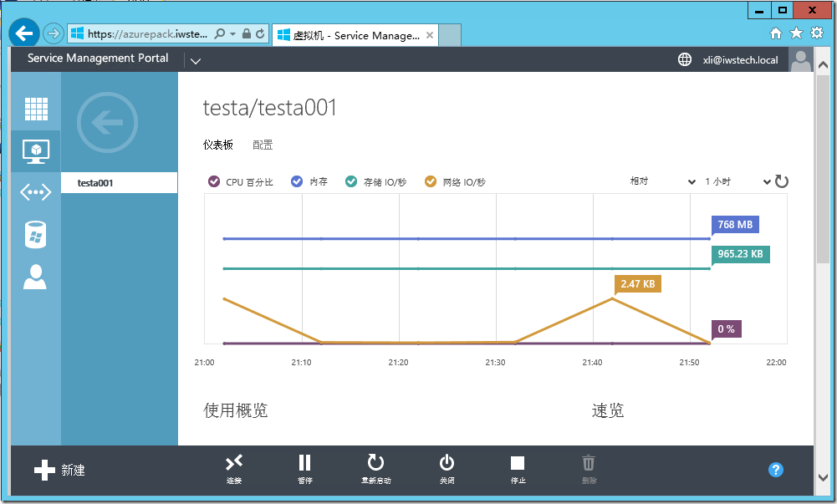Click the scrollbar up arrow

tap(823, 65)
